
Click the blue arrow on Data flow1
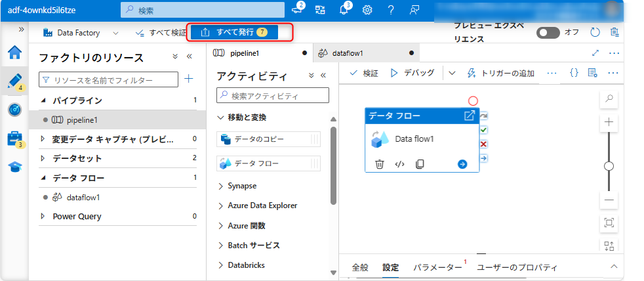pos(462,164)
